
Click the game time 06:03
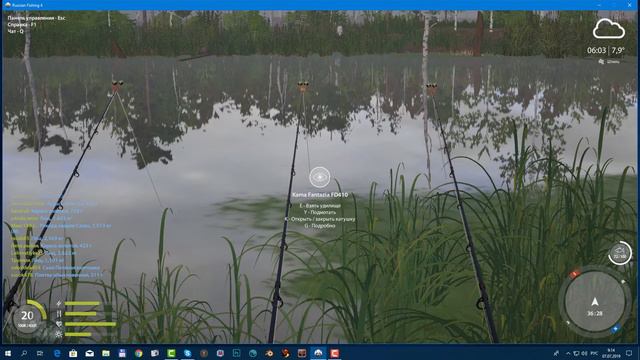(596, 51)
